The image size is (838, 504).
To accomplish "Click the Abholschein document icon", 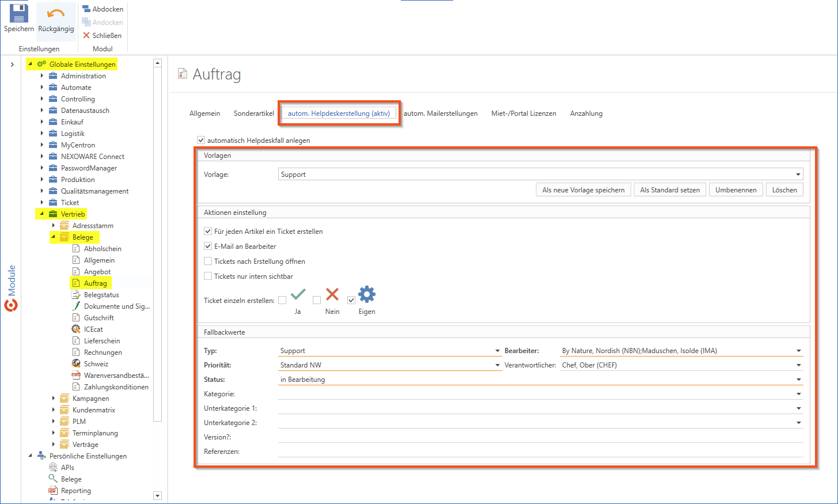I will coord(76,248).
